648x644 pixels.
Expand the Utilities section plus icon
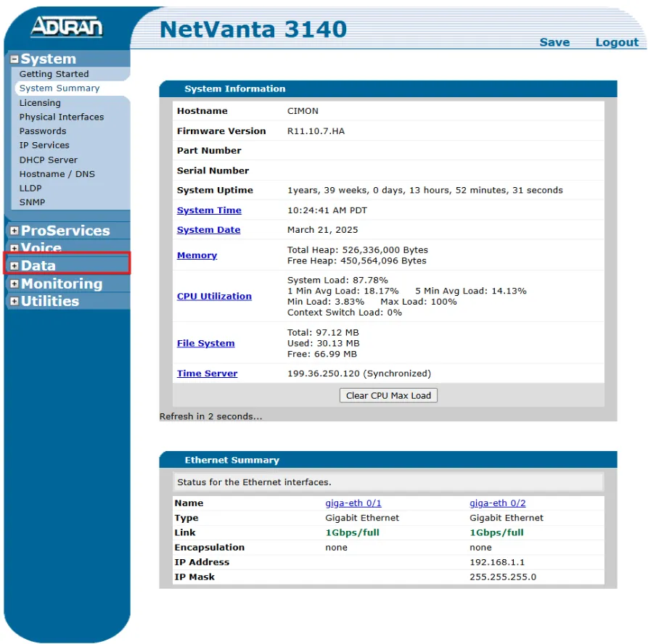pyautogui.click(x=15, y=302)
